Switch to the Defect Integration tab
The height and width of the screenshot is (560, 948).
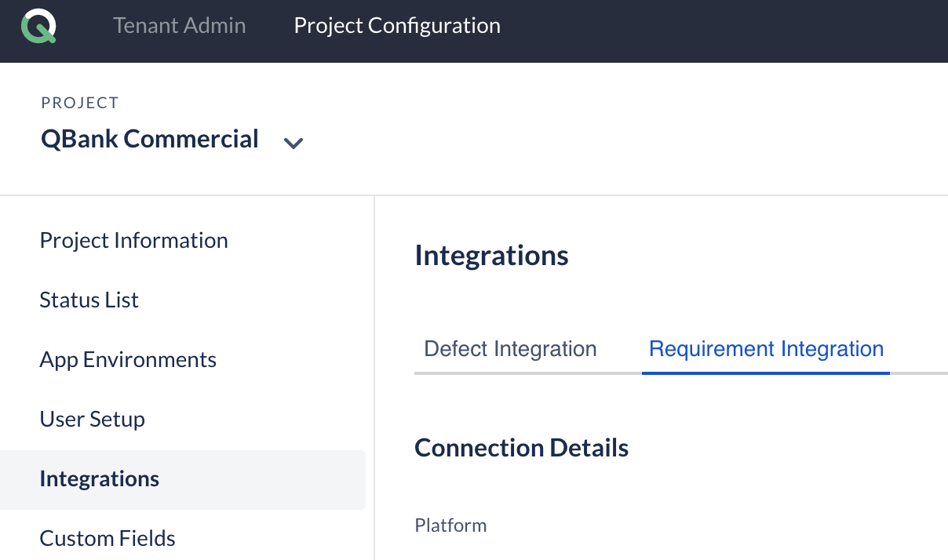coord(511,349)
